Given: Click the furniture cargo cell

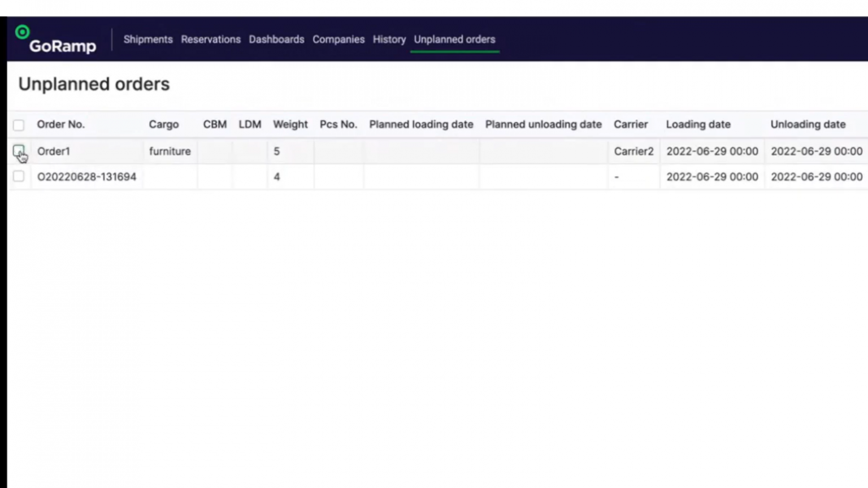Looking at the screenshot, I should coord(170,151).
